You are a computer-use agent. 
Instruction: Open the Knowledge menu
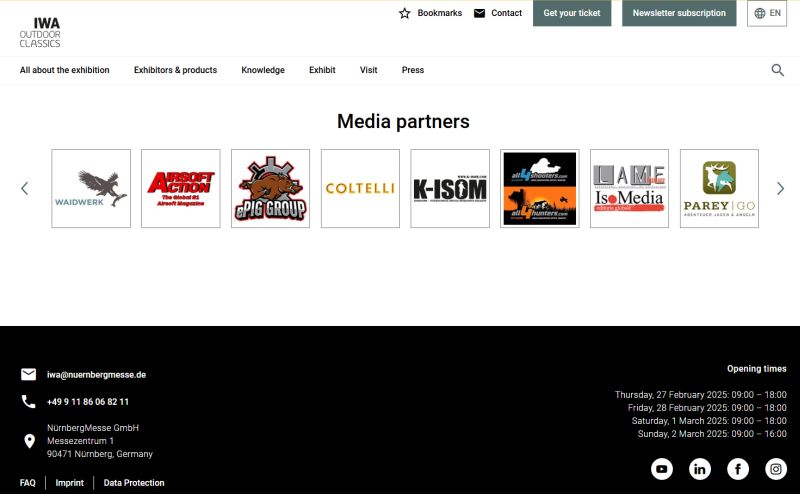click(x=263, y=70)
